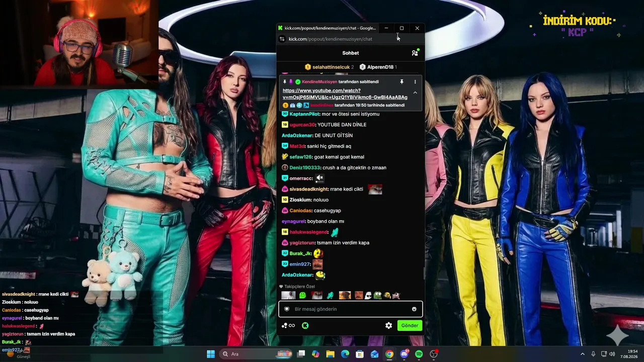Send message with the Gönder button
The height and width of the screenshot is (362, 644).
tap(410, 325)
